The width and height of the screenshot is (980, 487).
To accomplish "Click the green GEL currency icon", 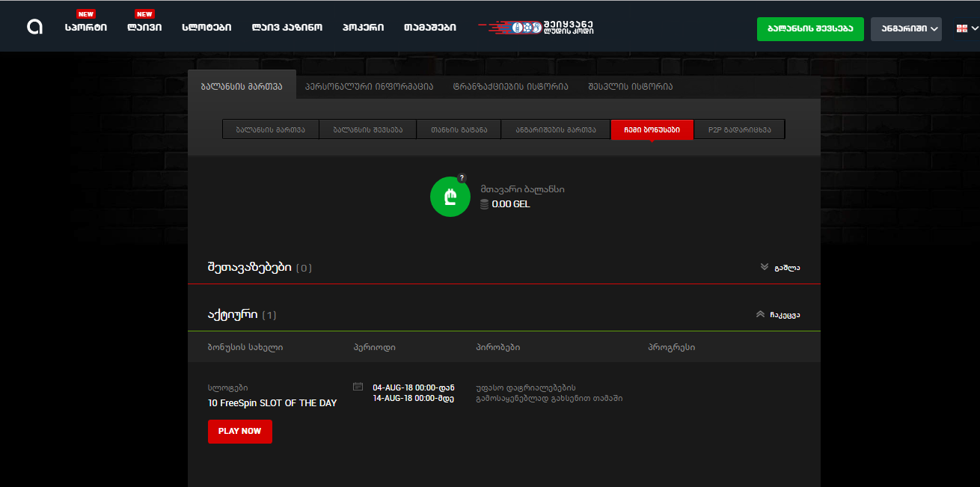I will click(450, 197).
